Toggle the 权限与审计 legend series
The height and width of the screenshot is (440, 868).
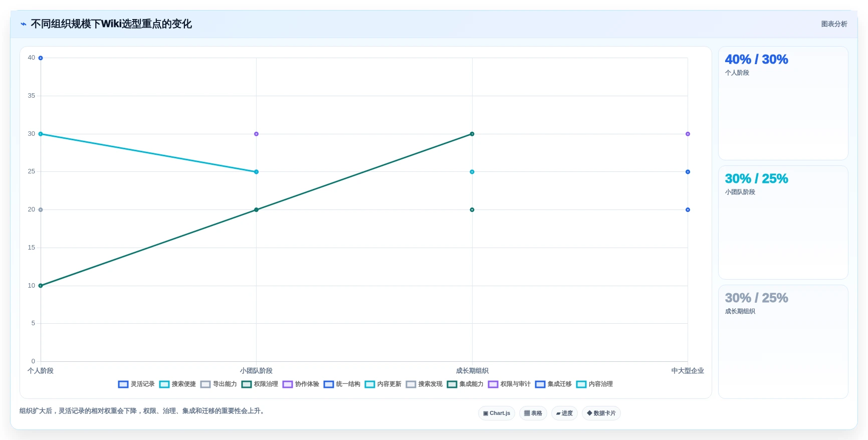[509, 384]
